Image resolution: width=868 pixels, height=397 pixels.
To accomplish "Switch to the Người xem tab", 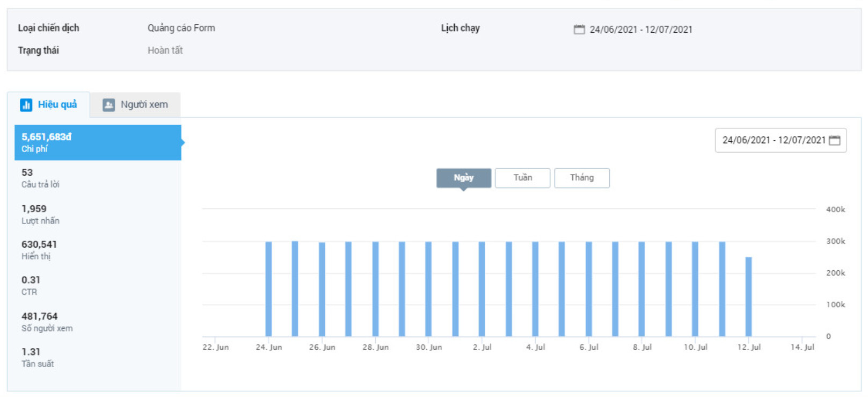I will (x=135, y=105).
